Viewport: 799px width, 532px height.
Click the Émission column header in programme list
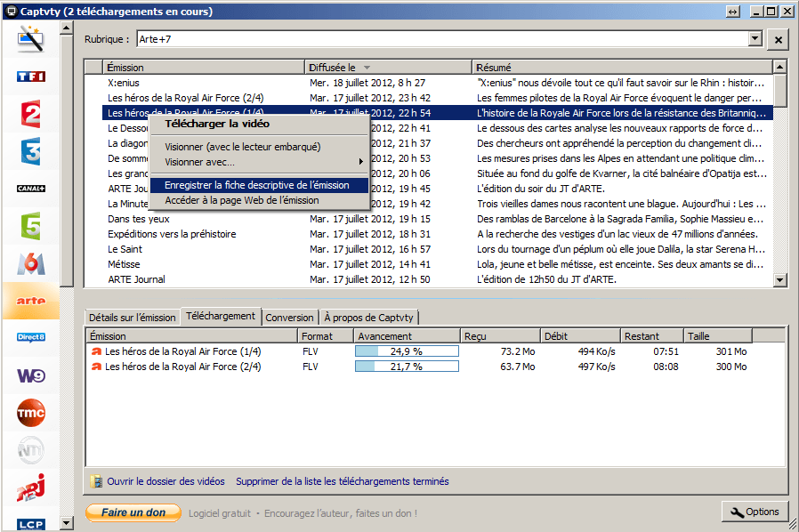click(204, 68)
